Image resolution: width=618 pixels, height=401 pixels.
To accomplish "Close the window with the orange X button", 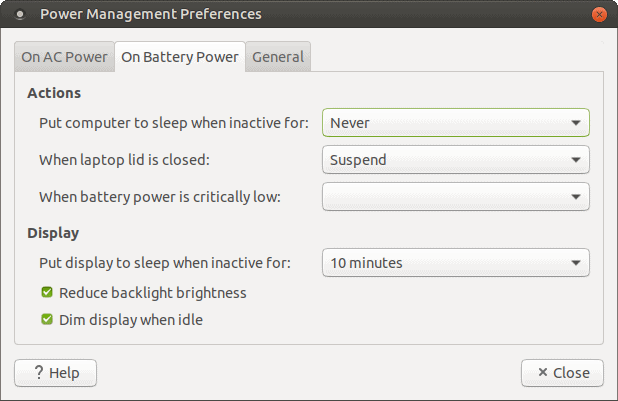I will pyautogui.click(x=599, y=15).
